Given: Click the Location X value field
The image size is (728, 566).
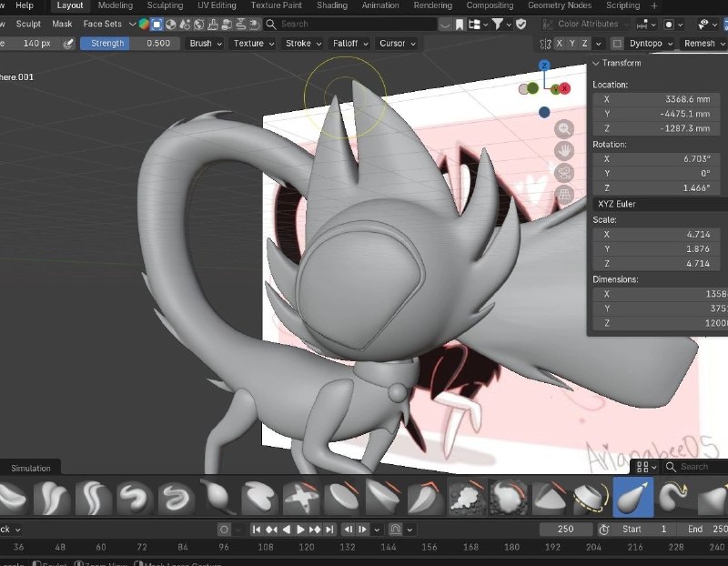Looking at the screenshot, I should (656, 99).
